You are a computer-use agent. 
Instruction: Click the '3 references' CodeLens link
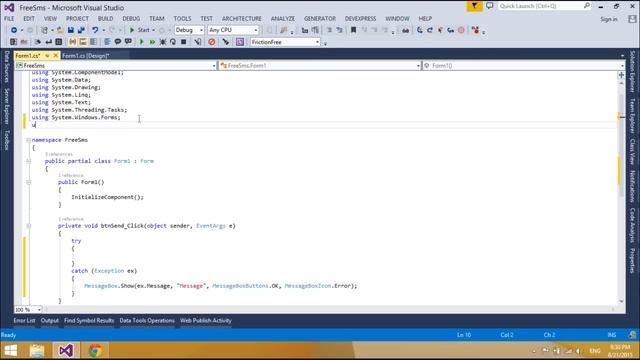59,154
